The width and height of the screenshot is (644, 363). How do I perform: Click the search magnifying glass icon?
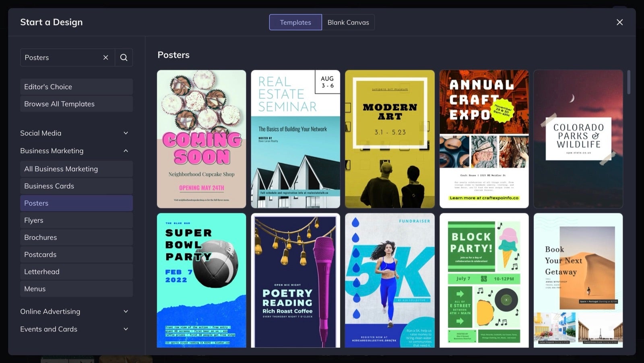(124, 57)
